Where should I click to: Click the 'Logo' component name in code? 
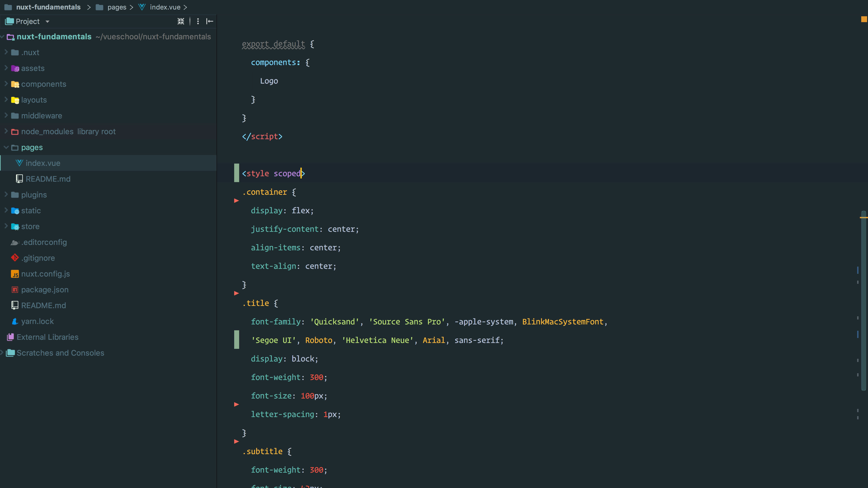(x=269, y=81)
